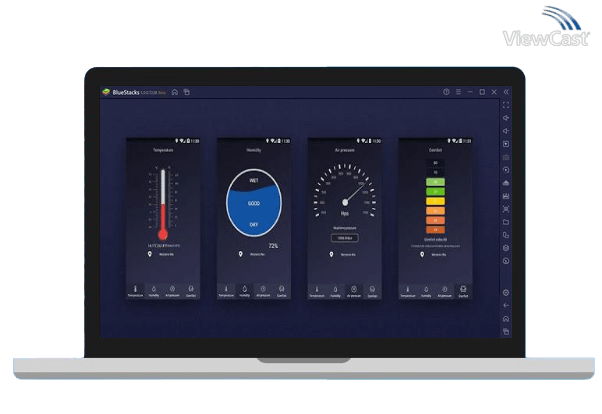The height and width of the screenshot is (414, 602).
Task: Take a screenshot with the bracket-frame icon
Action: [x=506, y=209]
